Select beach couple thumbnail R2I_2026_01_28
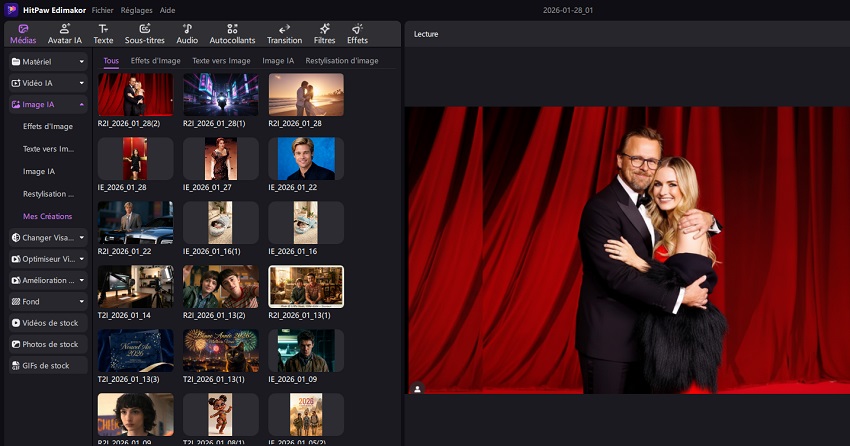The width and height of the screenshot is (850, 446). pos(306,95)
